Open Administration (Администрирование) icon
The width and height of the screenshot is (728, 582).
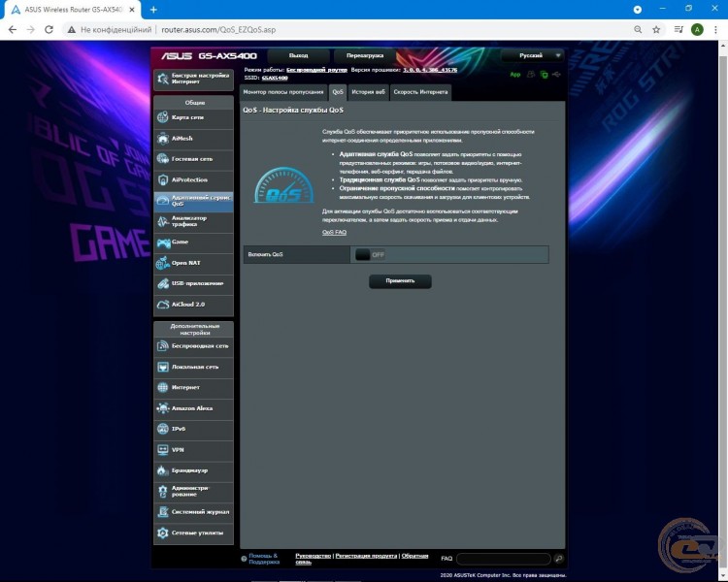[x=162, y=491]
